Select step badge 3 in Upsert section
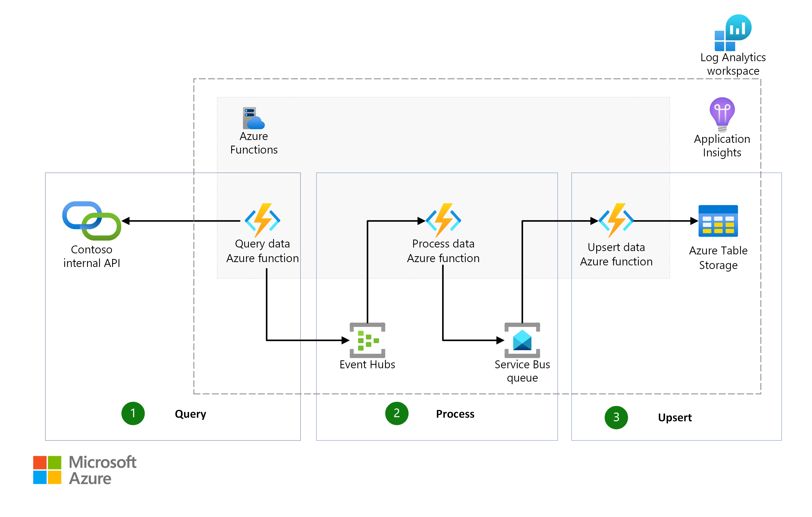The height and width of the screenshot is (517, 812). point(616,417)
